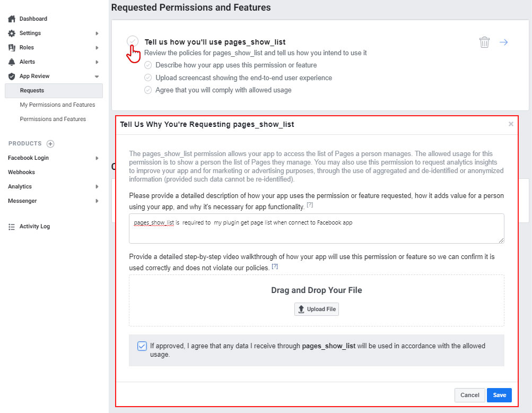The width and height of the screenshot is (532, 413).
Task: Click the Upload File button
Action: tap(317, 309)
